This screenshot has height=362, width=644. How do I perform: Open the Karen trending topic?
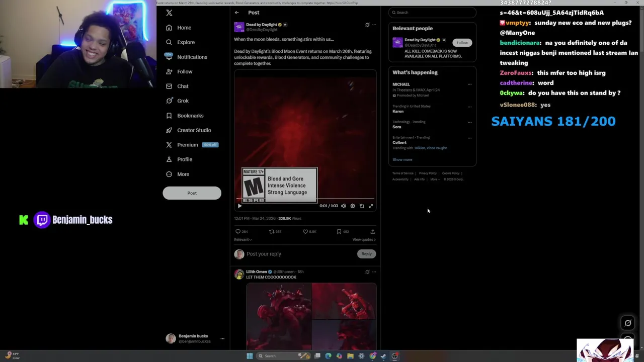[398, 111]
